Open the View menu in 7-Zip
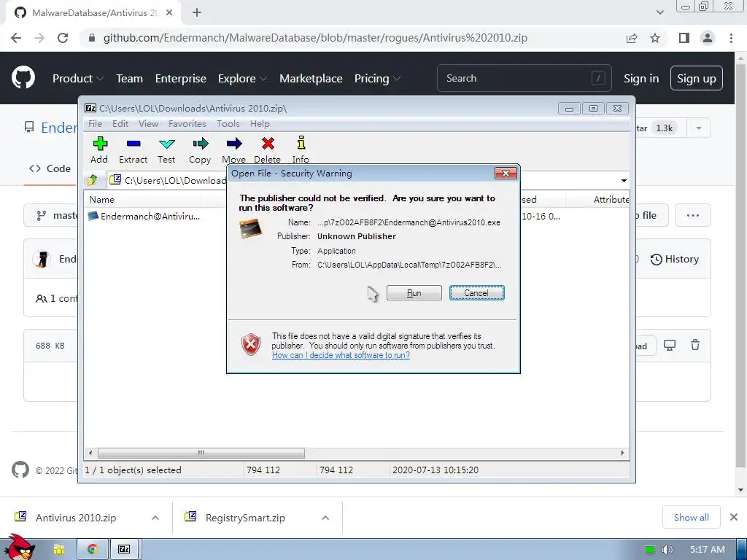Screen dimensions: 747x560 [149, 124]
